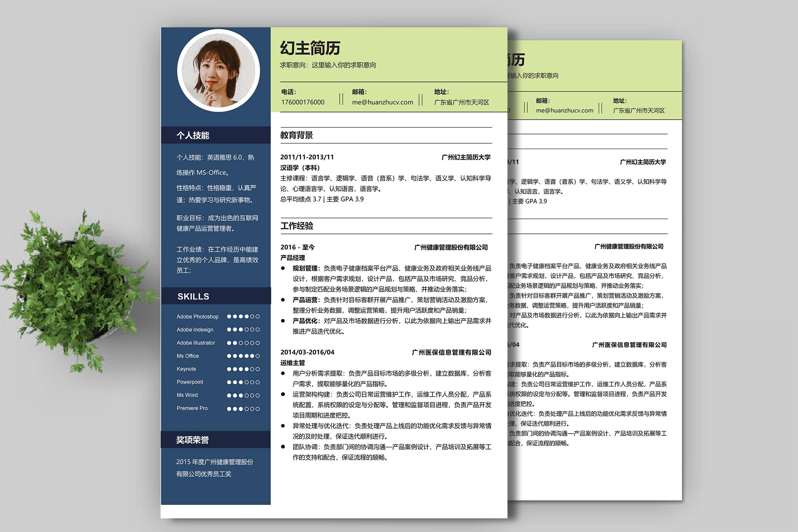Click the Adobe Illustrator skill rating dots
This screenshot has height=532, width=798.
pos(243,343)
